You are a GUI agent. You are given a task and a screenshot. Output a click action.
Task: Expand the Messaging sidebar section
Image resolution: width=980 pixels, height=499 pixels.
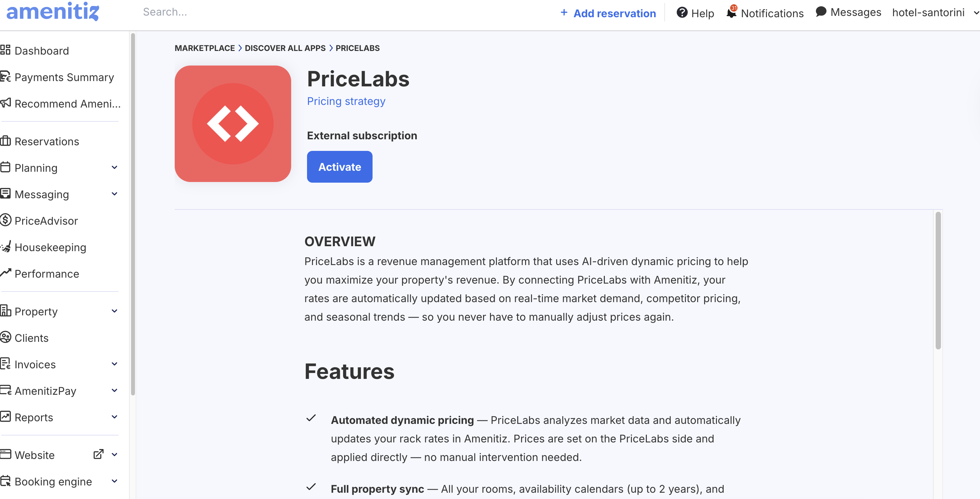[114, 194]
